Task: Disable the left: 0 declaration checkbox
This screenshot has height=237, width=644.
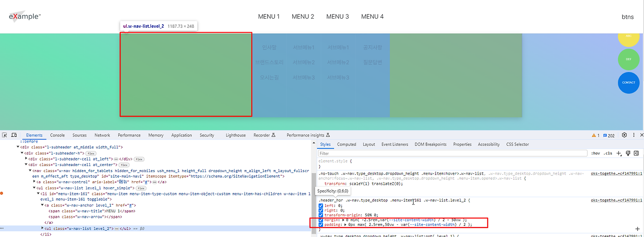Action: tap(321, 205)
